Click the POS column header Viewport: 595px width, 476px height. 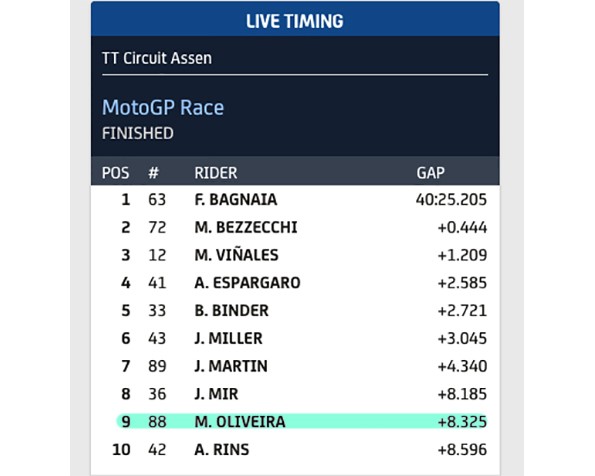(115, 173)
